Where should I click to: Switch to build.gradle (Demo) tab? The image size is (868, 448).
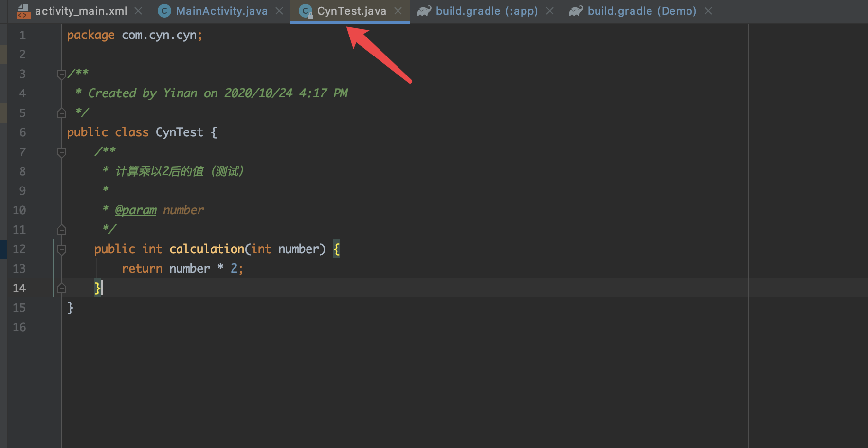642,11
